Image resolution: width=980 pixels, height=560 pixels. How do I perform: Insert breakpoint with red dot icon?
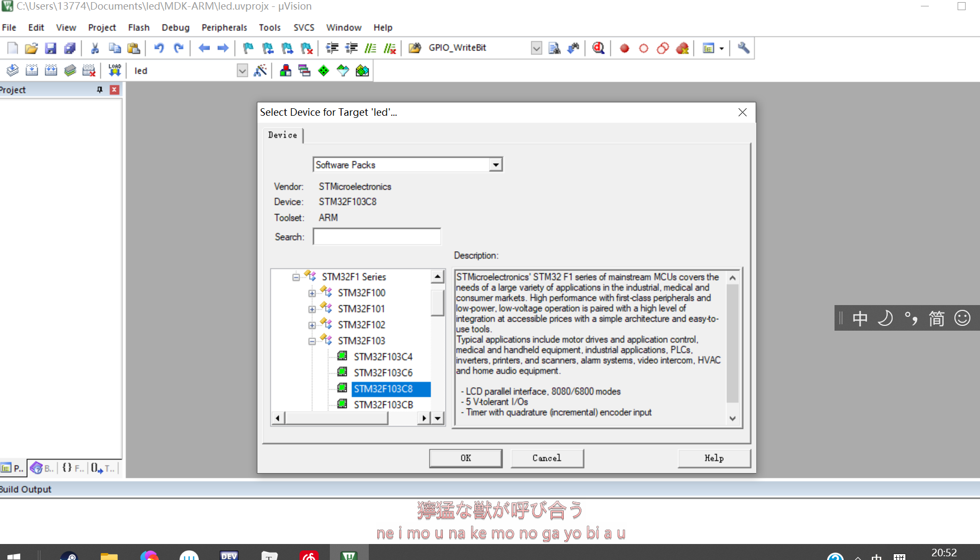click(625, 48)
